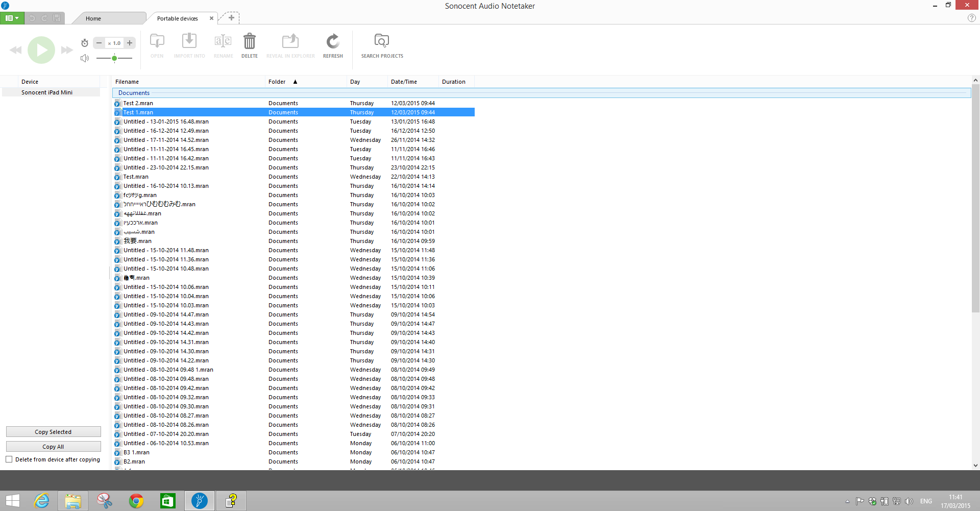Select Untitled - 07-10-2014 20.20.mran
This screenshot has width=980, height=511.
point(166,434)
